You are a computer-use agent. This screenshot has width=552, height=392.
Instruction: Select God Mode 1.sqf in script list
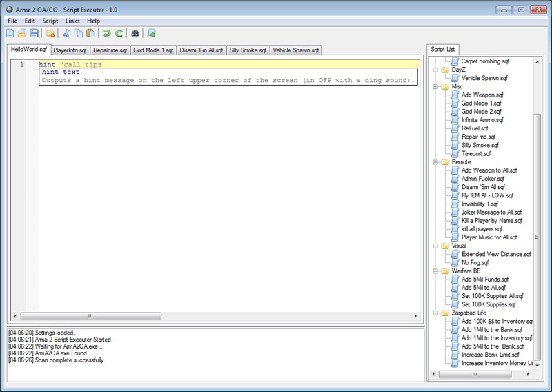[x=481, y=104]
